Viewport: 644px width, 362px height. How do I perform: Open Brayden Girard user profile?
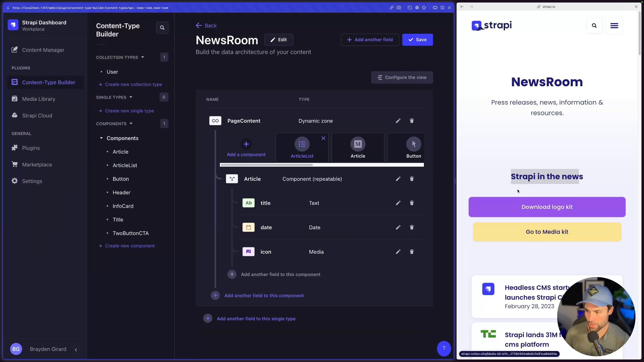click(x=38, y=349)
